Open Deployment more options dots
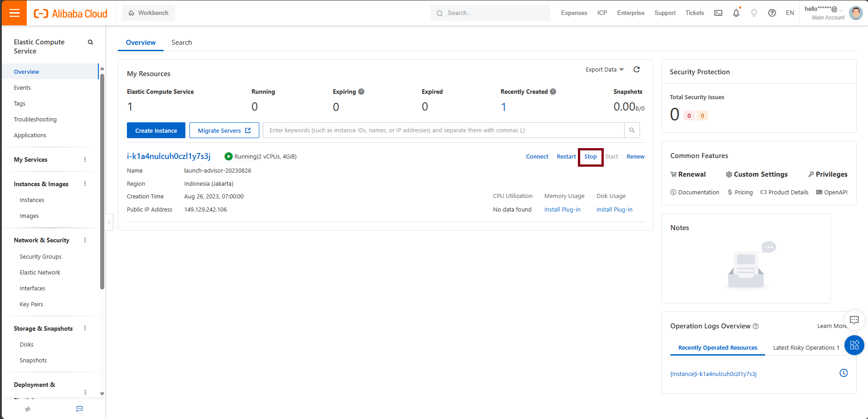The width and height of the screenshot is (868, 419). (x=85, y=392)
